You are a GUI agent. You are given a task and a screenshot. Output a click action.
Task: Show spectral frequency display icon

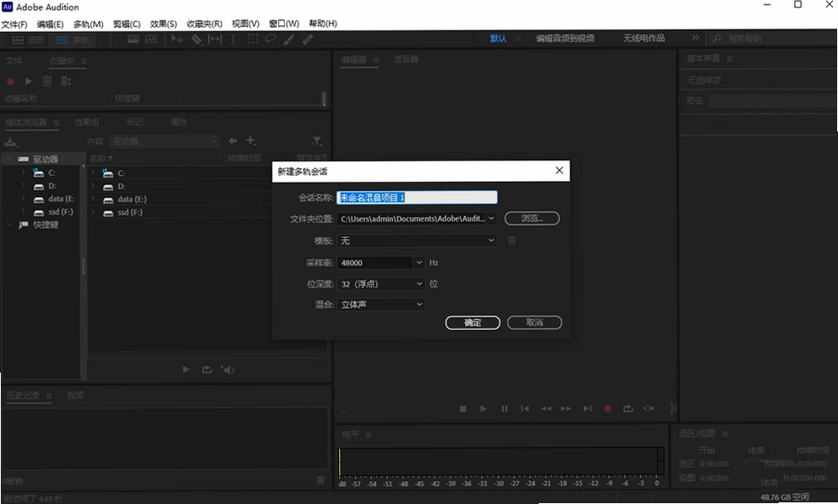click(x=133, y=39)
